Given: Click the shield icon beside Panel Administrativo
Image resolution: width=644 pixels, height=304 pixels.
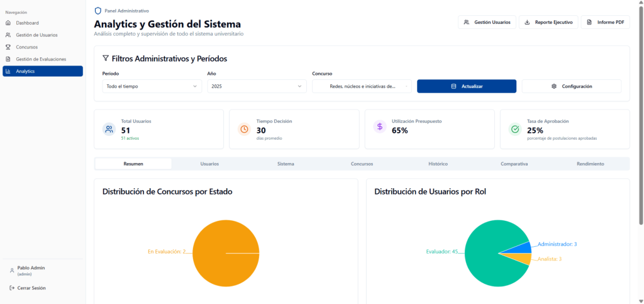Looking at the screenshot, I should point(97,11).
